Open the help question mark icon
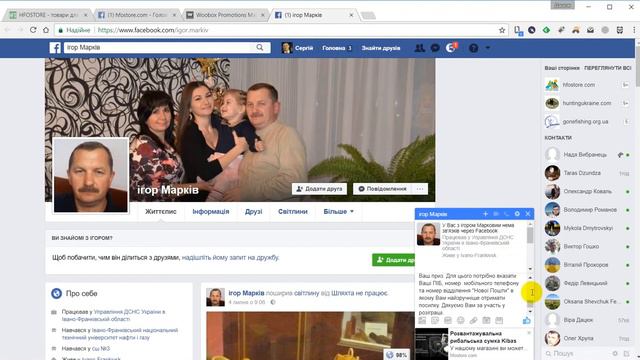This screenshot has width=640, height=360. click(473, 48)
